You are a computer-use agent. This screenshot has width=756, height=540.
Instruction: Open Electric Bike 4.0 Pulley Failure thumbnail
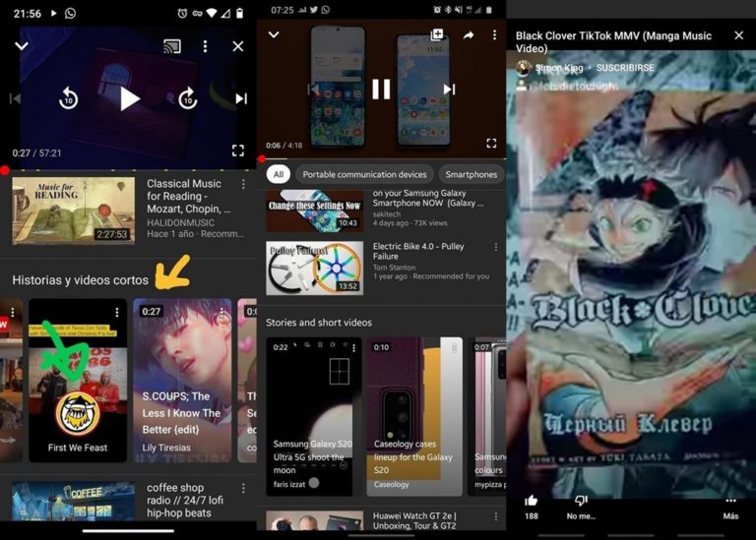coord(314,268)
